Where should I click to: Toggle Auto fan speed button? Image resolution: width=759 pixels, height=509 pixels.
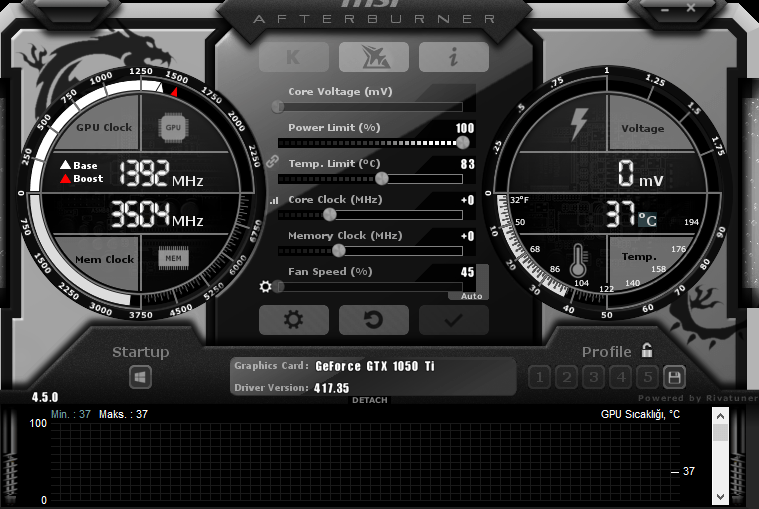coord(471,296)
